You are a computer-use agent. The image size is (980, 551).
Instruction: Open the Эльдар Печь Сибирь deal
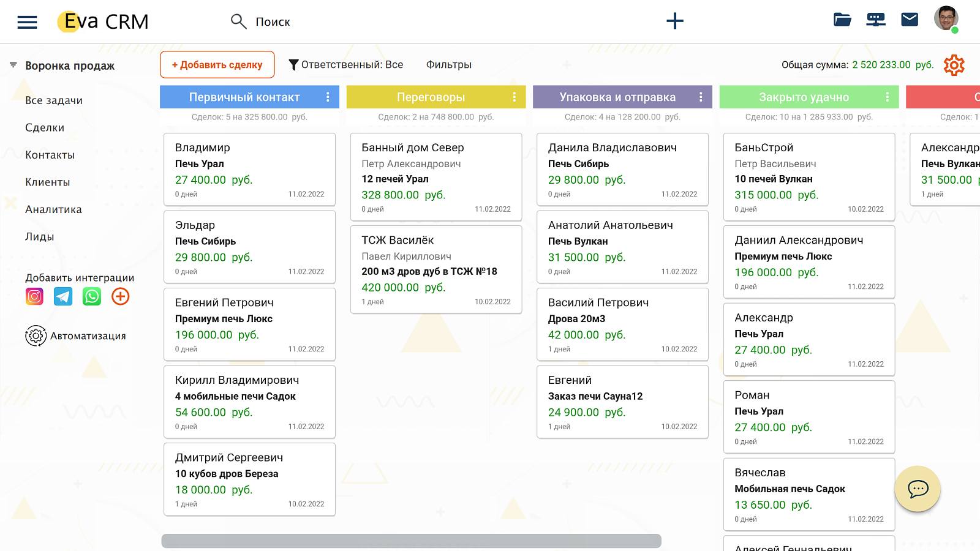click(249, 247)
